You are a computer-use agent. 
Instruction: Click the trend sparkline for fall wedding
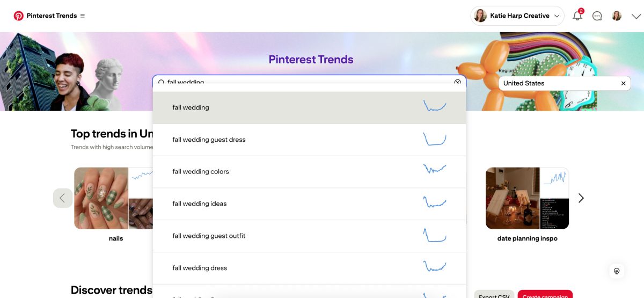pyautogui.click(x=435, y=106)
